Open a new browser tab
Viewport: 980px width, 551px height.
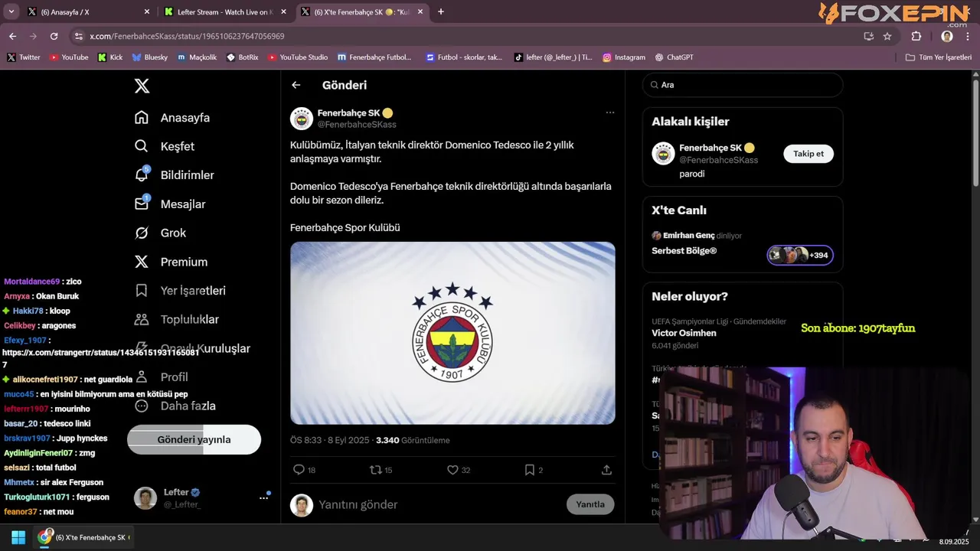[441, 11]
